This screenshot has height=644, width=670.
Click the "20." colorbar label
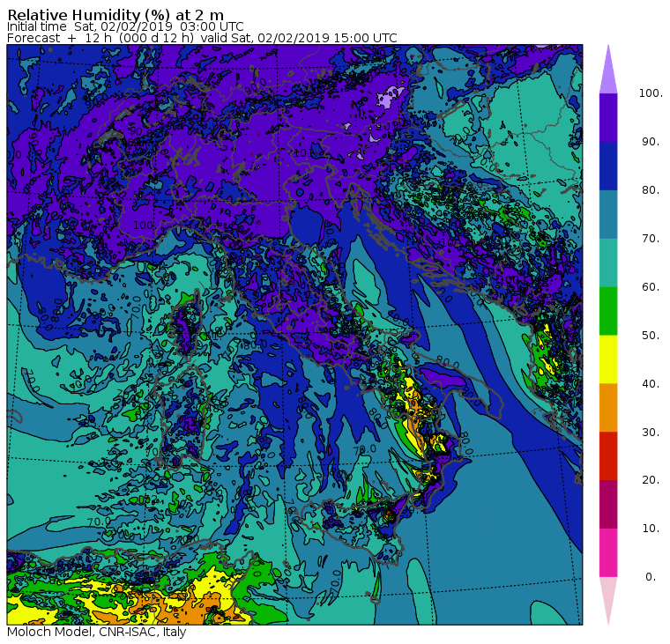click(651, 480)
